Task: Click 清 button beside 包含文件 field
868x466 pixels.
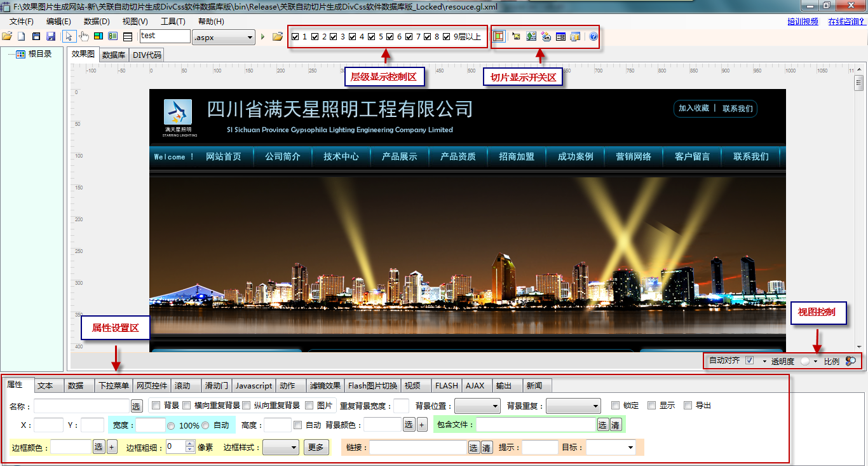Action: (616, 425)
